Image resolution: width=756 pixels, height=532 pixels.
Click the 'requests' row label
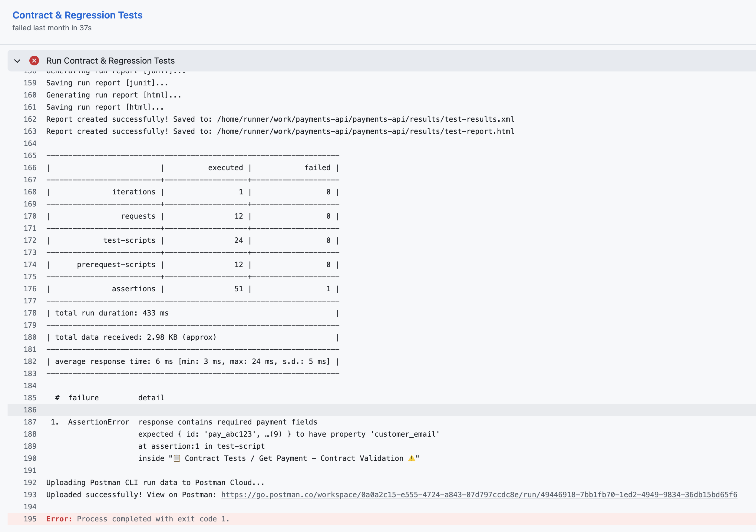tap(138, 216)
